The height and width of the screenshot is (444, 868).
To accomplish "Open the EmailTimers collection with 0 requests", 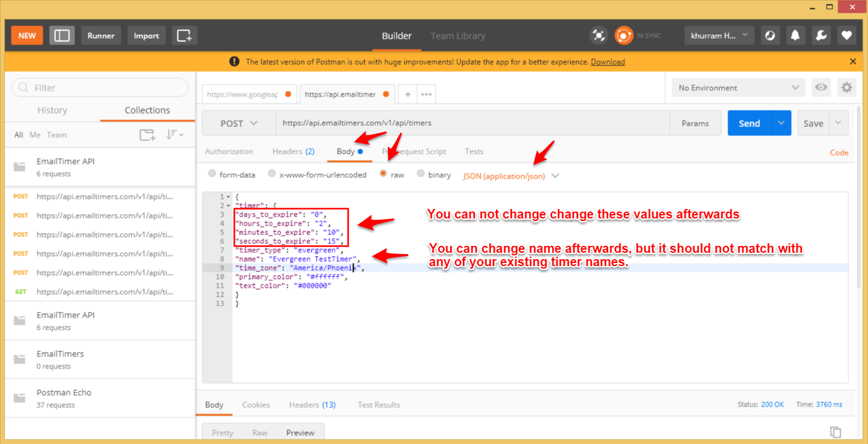I will [100, 360].
